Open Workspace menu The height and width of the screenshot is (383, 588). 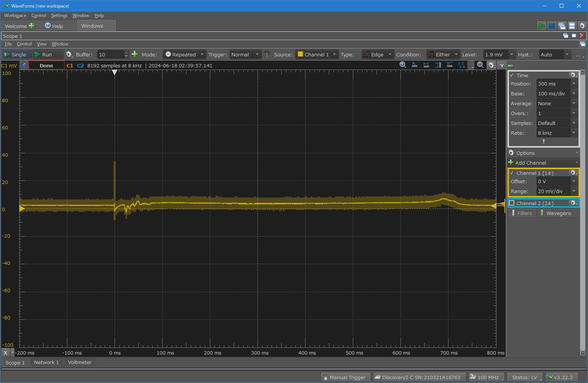pyautogui.click(x=15, y=16)
